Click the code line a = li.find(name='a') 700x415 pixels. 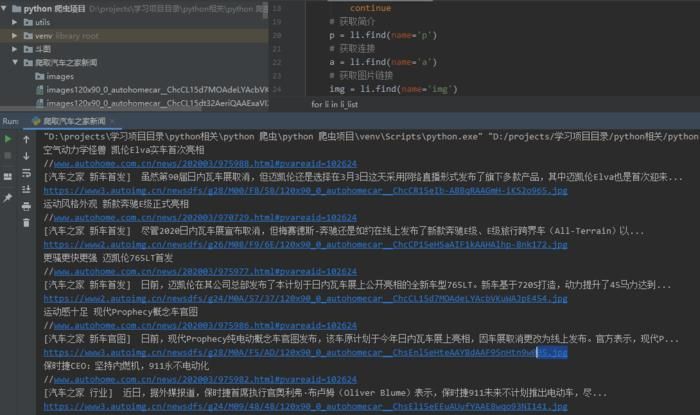(x=383, y=62)
